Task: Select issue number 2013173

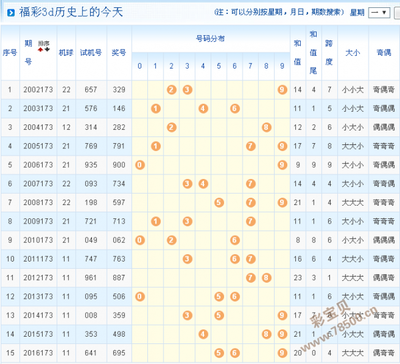Action: point(38,296)
